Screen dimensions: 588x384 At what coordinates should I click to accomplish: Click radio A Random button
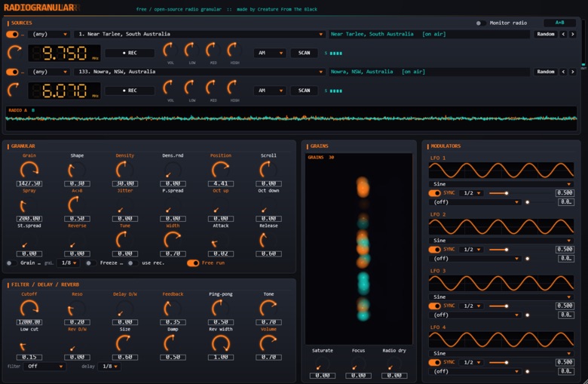(546, 34)
